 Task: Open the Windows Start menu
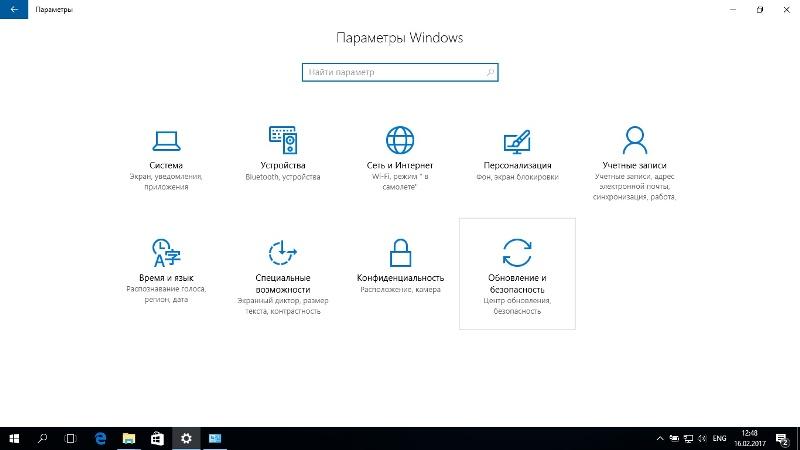(14, 438)
